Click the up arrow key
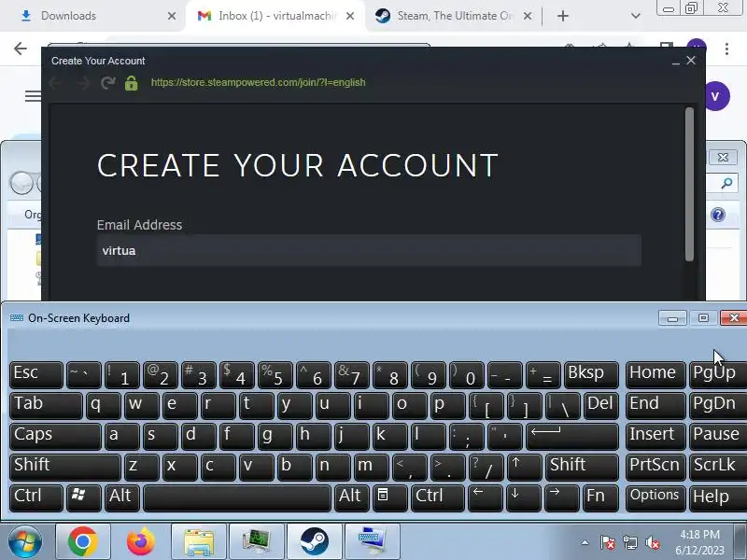This screenshot has height=560, width=747. pyautogui.click(x=524, y=468)
